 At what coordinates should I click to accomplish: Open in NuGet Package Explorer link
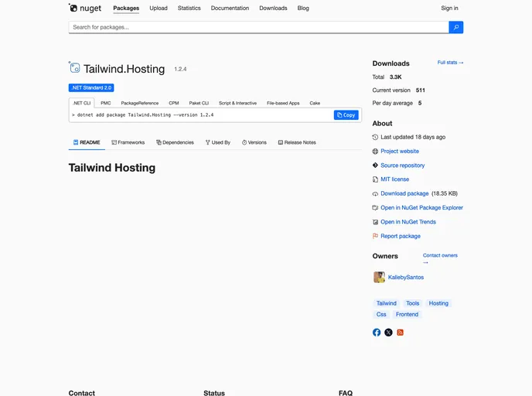coord(421,208)
